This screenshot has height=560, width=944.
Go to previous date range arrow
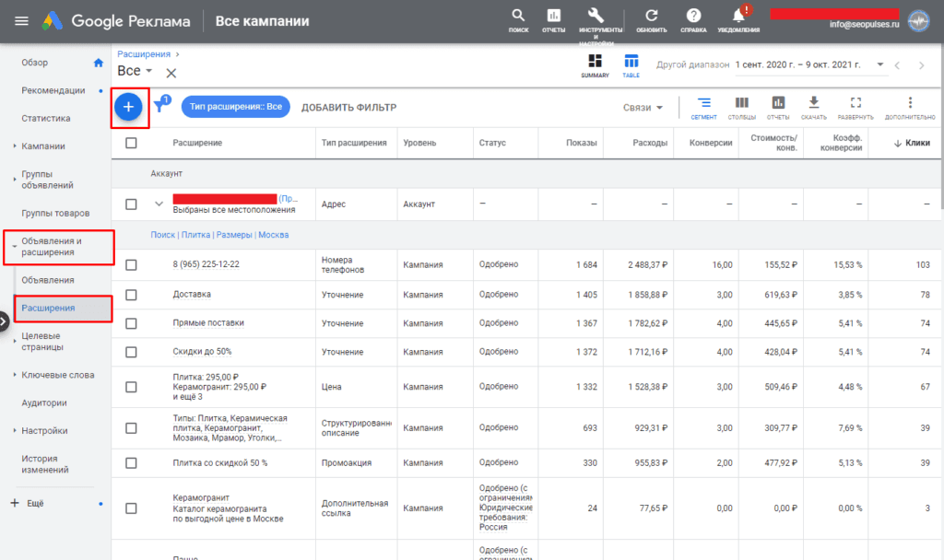(x=897, y=65)
